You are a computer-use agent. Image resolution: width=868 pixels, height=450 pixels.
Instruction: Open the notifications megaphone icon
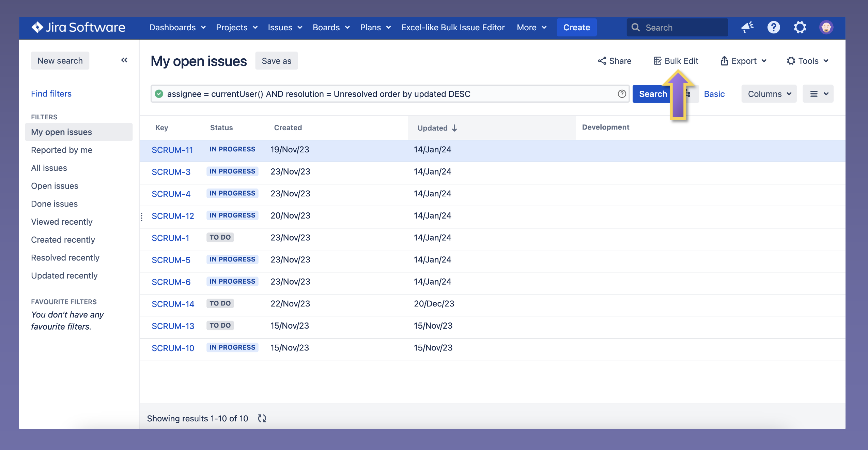(x=747, y=27)
